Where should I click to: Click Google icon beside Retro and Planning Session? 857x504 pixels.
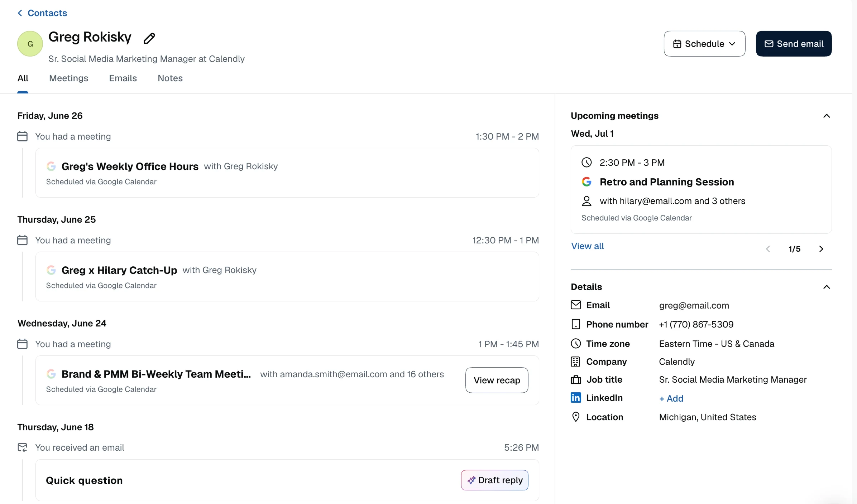tap(587, 182)
